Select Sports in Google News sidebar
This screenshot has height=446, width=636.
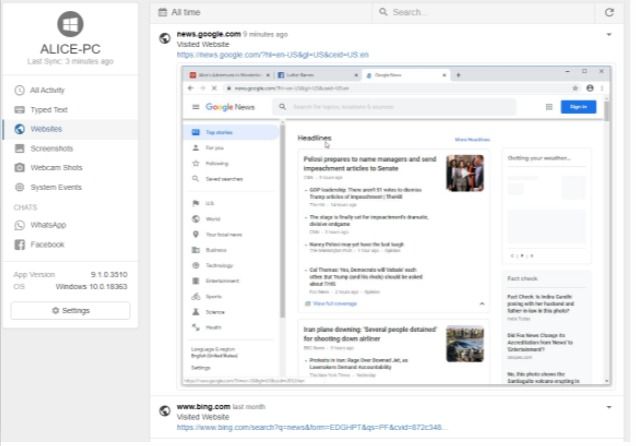point(232,296)
